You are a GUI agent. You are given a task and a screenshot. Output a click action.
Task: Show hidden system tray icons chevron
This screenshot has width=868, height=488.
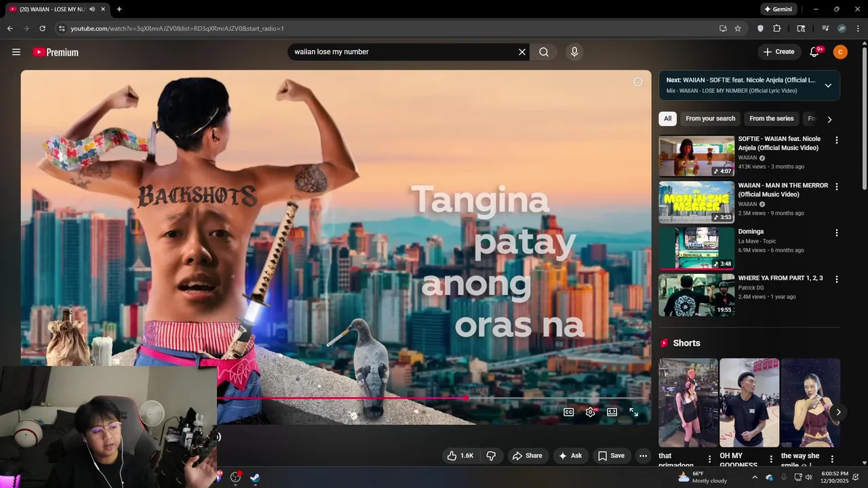click(x=755, y=477)
